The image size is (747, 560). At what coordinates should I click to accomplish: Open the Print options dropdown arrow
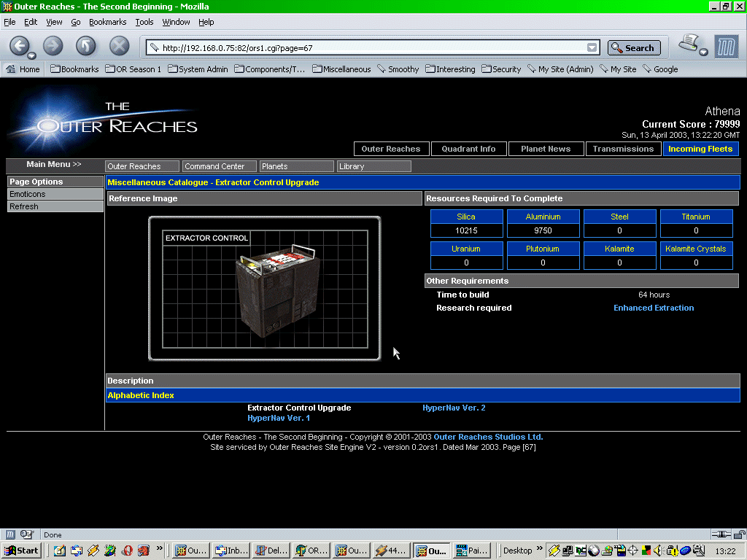click(703, 52)
